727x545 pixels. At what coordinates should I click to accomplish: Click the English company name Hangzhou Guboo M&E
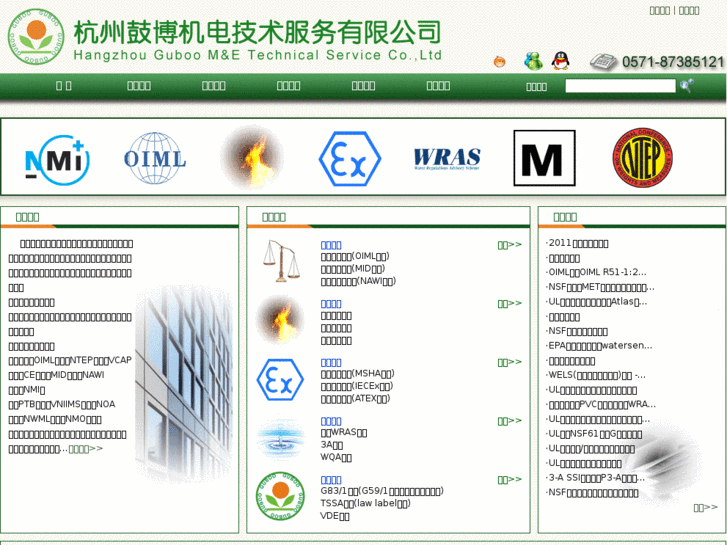257,55
